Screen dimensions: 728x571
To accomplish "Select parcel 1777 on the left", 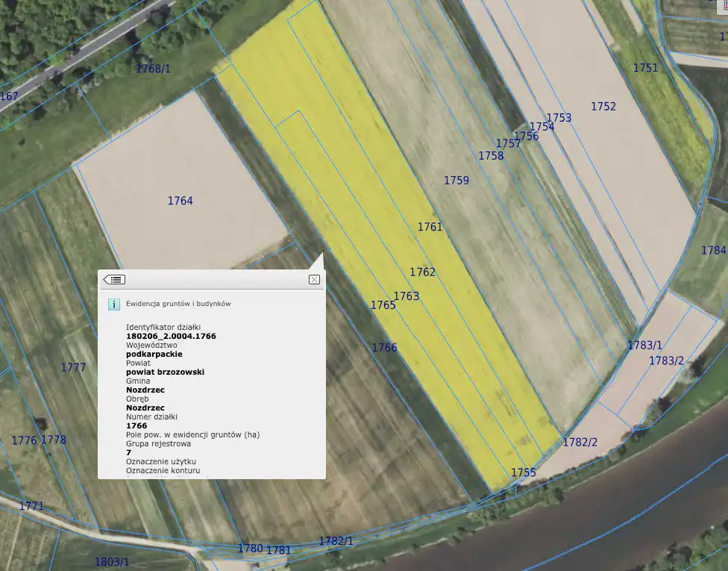I will (x=73, y=367).
